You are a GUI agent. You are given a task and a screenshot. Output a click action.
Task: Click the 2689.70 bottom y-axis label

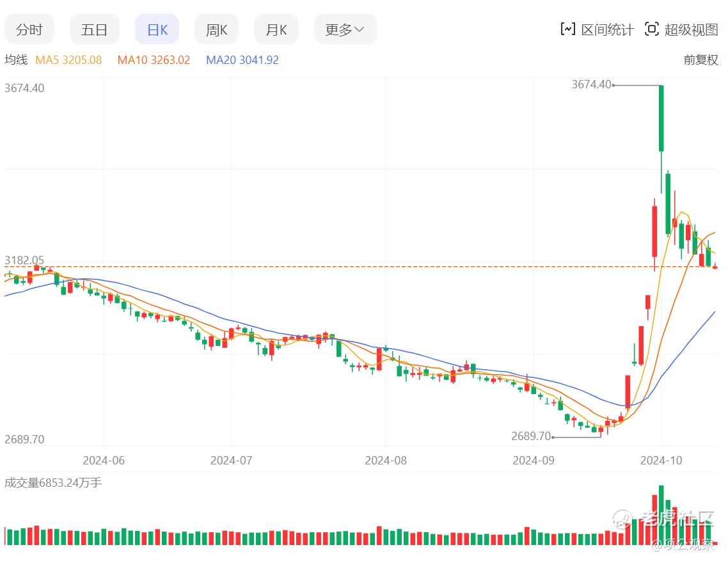pos(24,439)
